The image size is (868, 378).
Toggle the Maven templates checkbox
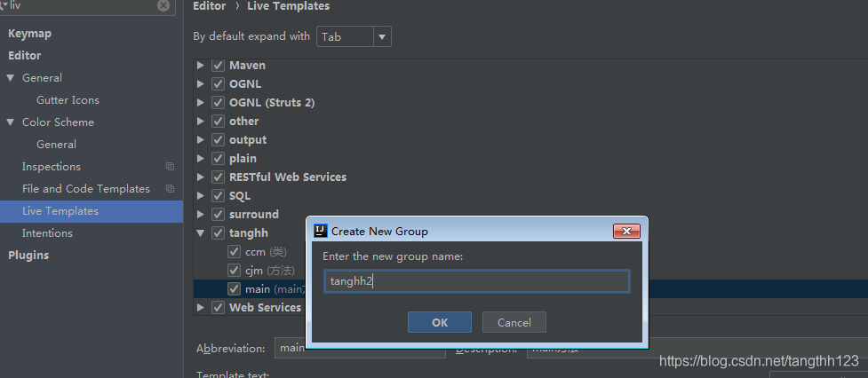tap(218, 66)
